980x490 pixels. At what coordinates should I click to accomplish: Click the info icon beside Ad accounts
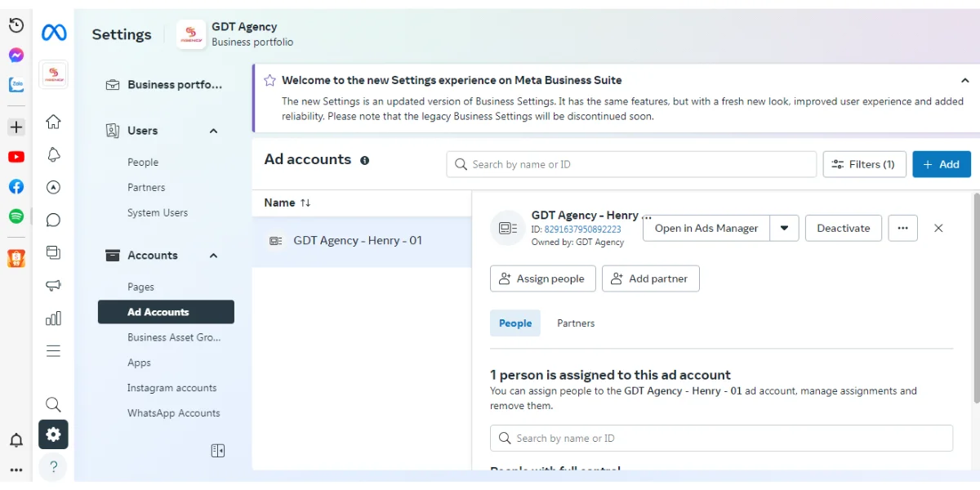pyautogui.click(x=364, y=160)
